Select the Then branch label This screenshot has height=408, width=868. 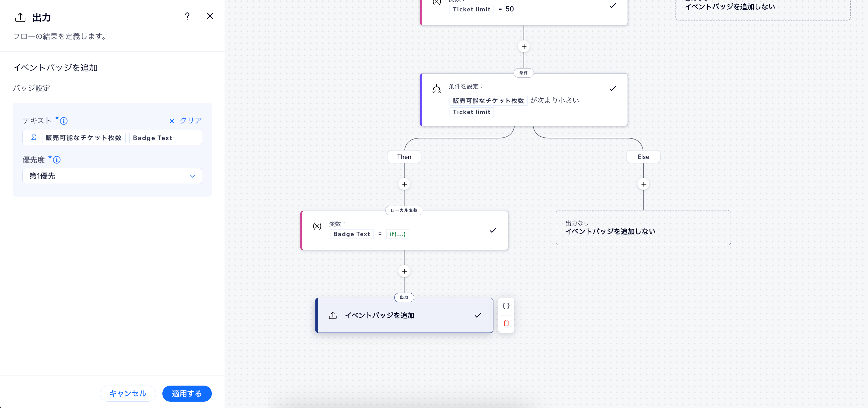[x=404, y=157]
